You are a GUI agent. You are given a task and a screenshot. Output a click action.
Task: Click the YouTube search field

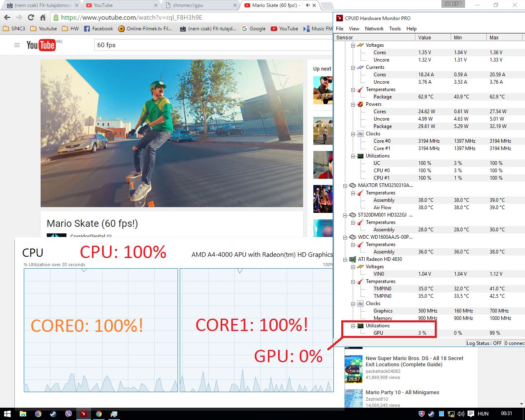(213, 45)
